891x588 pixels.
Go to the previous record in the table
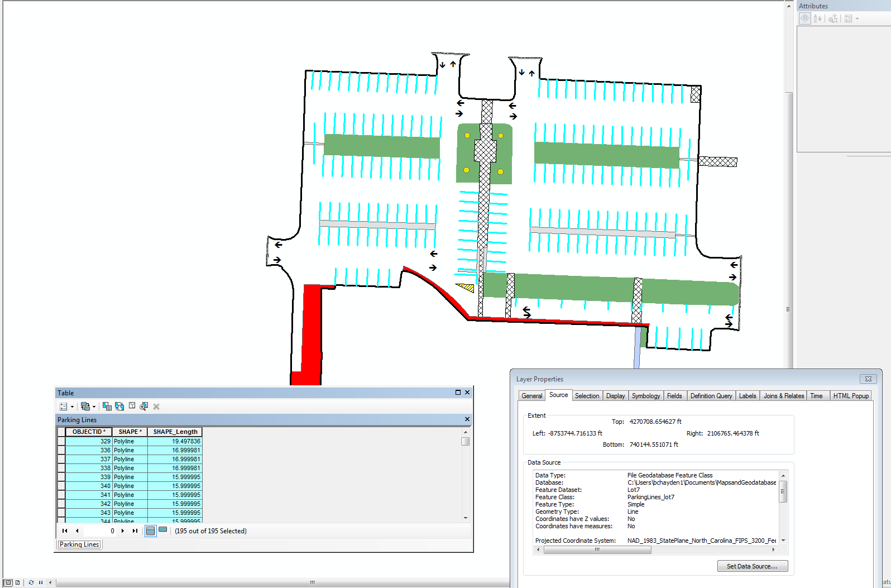[x=77, y=531]
